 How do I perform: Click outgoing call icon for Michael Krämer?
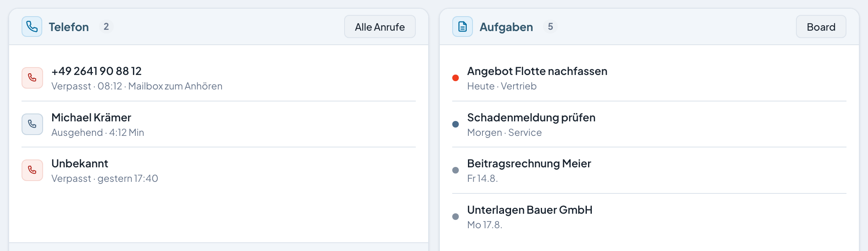pyautogui.click(x=32, y=124)
